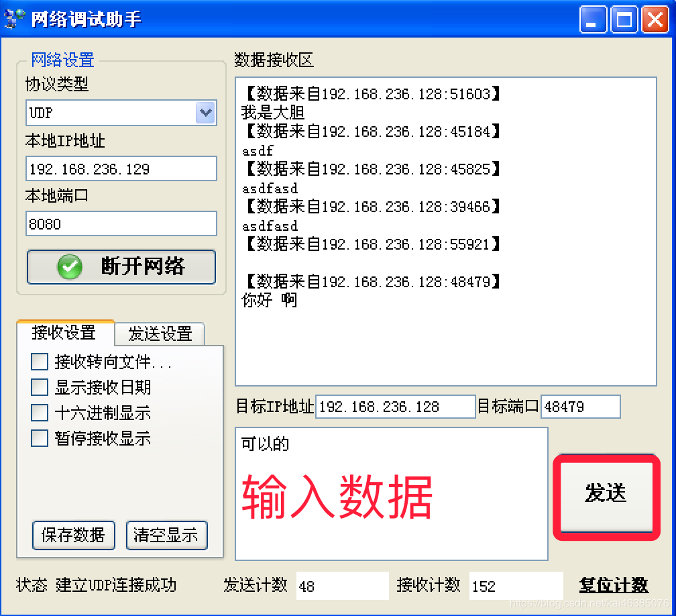Switch to the 发送设置 tab
676x616 pixels.
tap(160, 334)
